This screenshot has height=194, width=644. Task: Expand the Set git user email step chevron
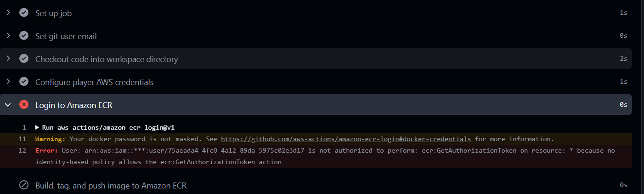(8, 36)
